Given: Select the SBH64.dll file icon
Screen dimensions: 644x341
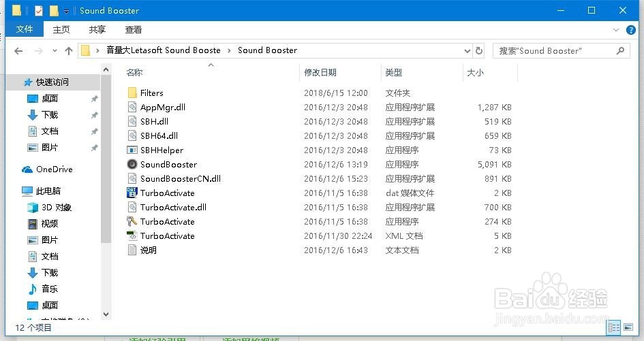Looking at the screenshot, I should (132, 136).
